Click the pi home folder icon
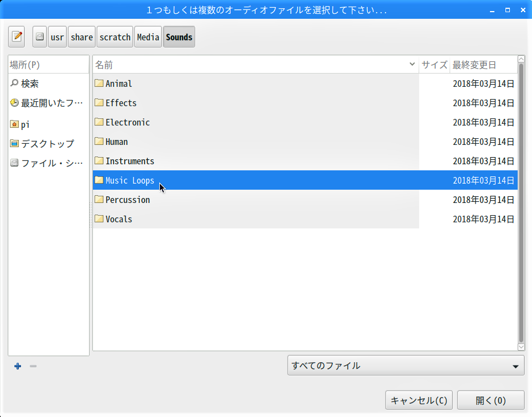This screenshot has height=417, width=532. pyautogui.click(x=14, y=124)
